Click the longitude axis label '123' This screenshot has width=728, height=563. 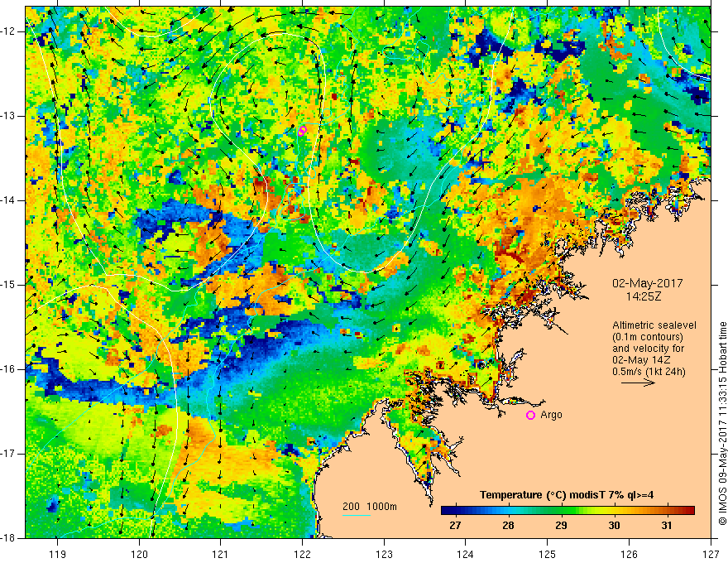point(384,554)
